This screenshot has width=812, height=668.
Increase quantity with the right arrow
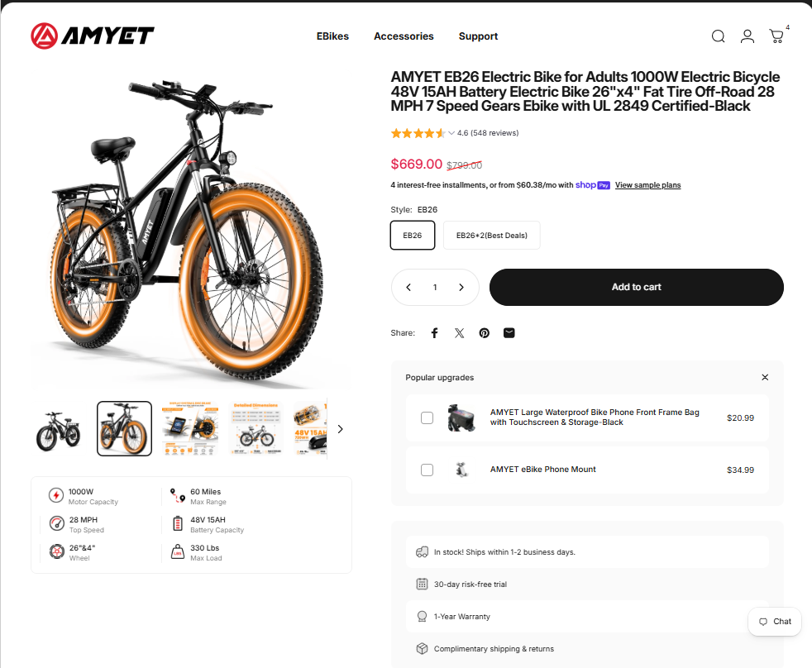[461, 288]
